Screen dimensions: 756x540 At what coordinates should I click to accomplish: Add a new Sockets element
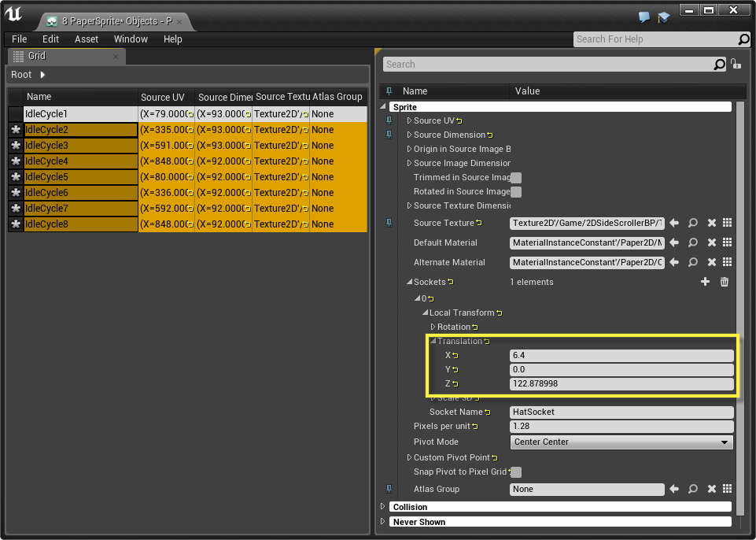705,282
